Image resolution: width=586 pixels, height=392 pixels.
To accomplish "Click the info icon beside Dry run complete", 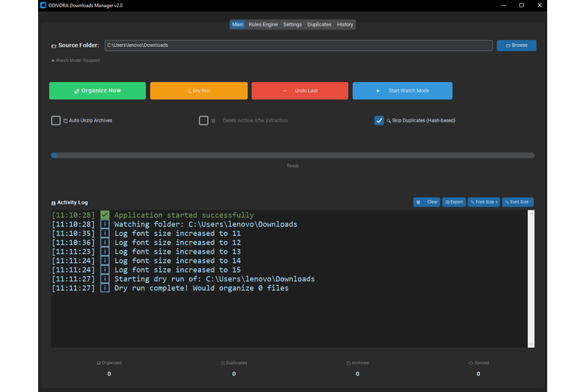I will click(x=105, y=288).
